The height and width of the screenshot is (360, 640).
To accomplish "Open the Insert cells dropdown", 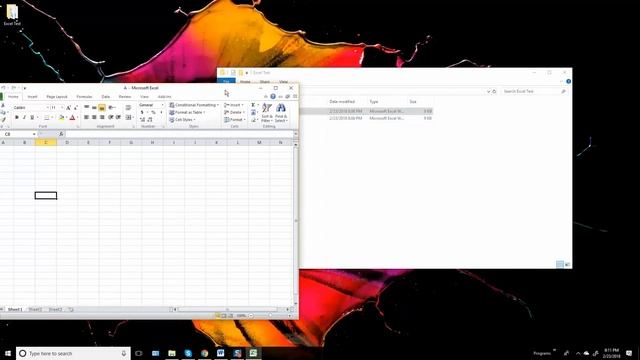I will click(233, 105).
